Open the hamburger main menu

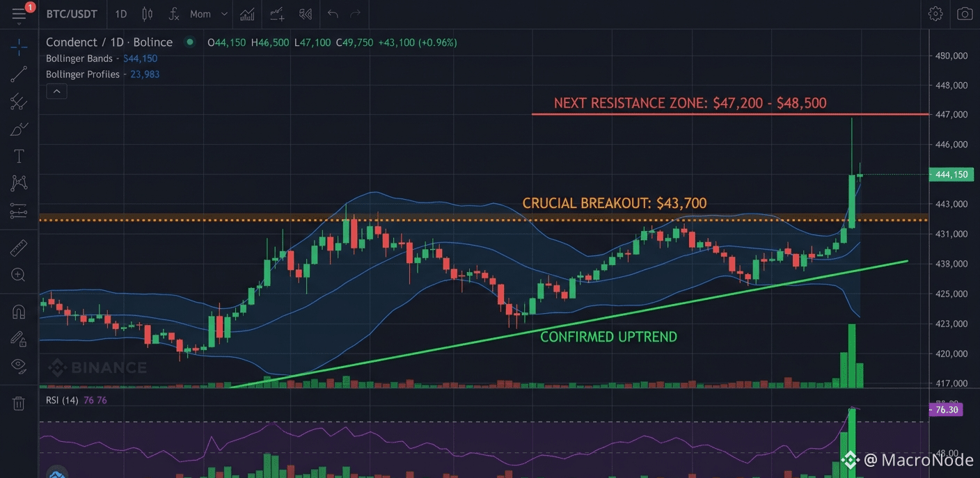coord(19,14)
